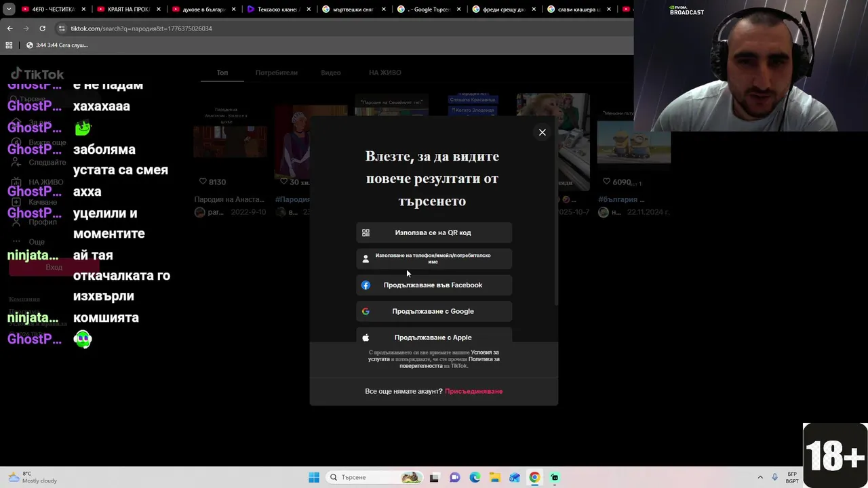Screen dimensions: 868x488
Task: Open Политика за поверителността link
Action: [484, 359]
